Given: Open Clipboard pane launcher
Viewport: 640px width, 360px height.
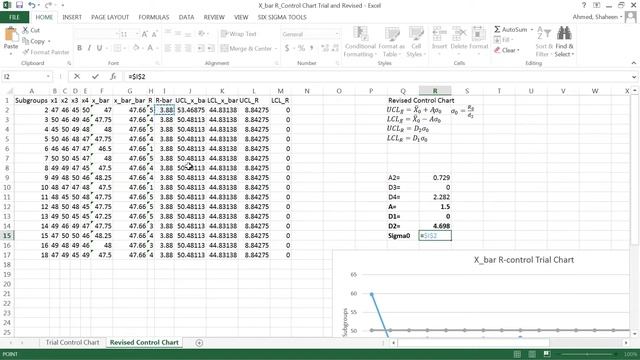Looking at the screenshot, I should click(69, 63).
